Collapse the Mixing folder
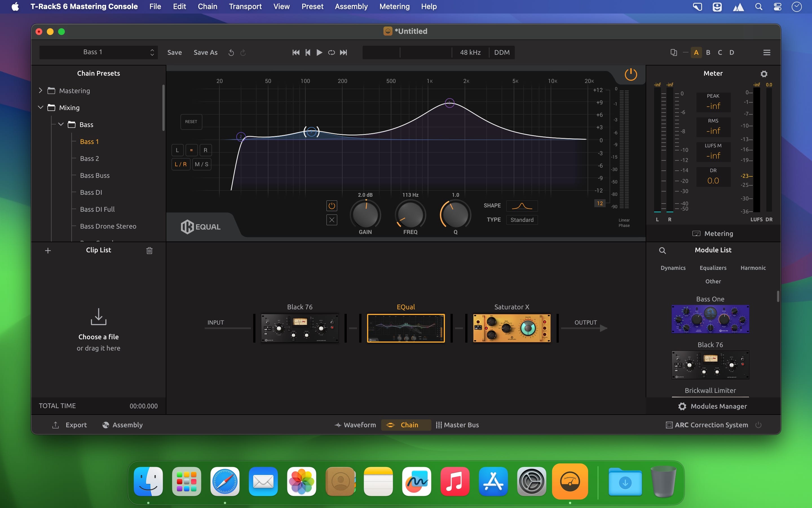 [41, 107]
